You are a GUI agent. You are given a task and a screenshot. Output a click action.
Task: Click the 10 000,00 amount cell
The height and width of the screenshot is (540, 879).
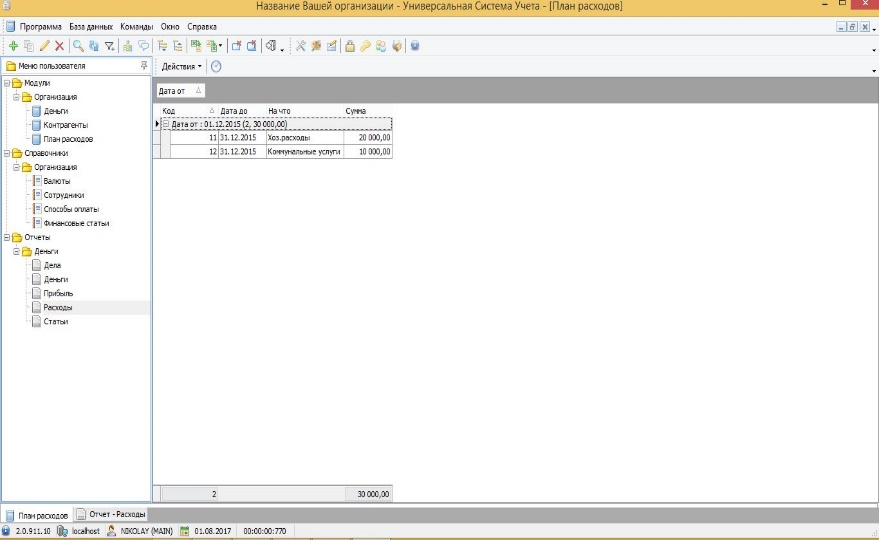(x=368, y=151)
